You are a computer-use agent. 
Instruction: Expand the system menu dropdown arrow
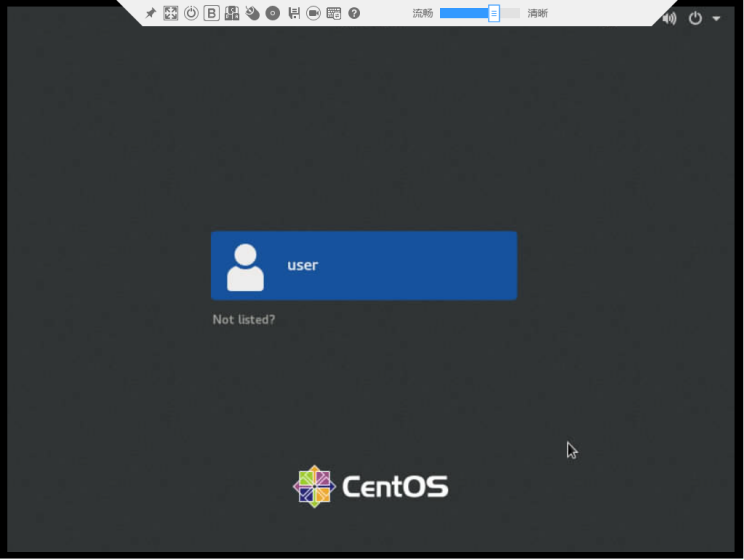[716, 18]
